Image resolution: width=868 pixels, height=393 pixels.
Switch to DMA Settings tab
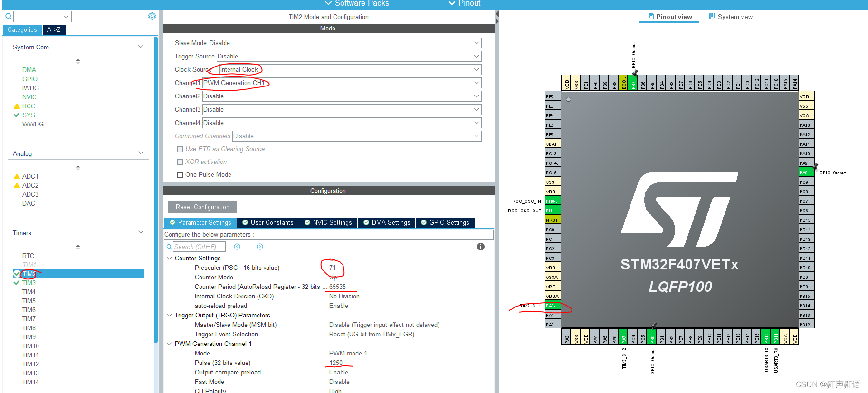387,222
